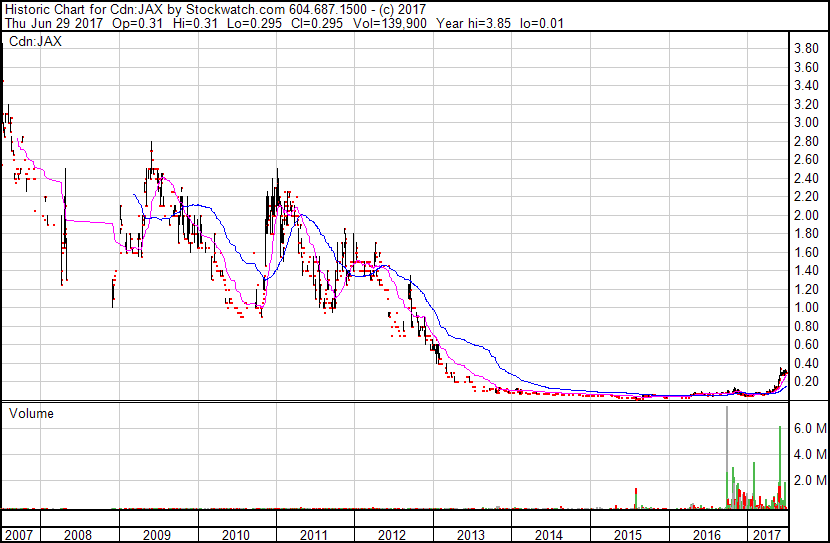Click the 3.80 price axis value
This screenshot has height=543, width=830.
coord(806,49)
